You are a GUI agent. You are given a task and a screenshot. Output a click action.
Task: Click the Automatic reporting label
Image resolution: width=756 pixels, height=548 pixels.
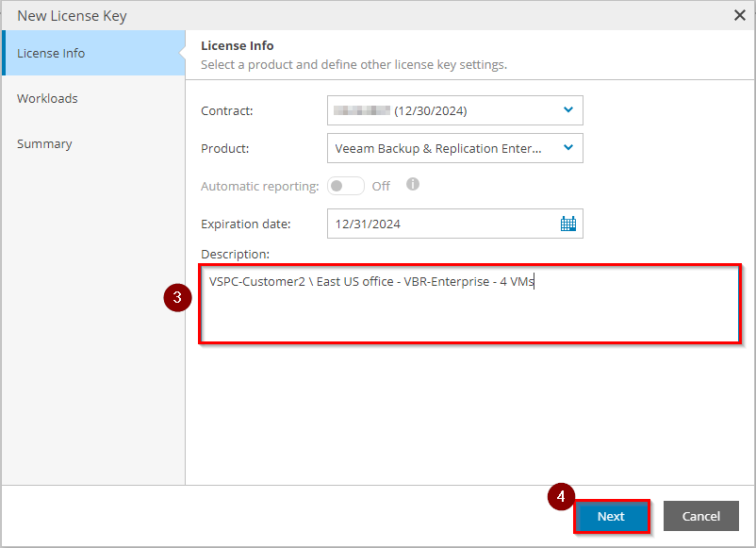pyautogui.click(x=260, y=186)
